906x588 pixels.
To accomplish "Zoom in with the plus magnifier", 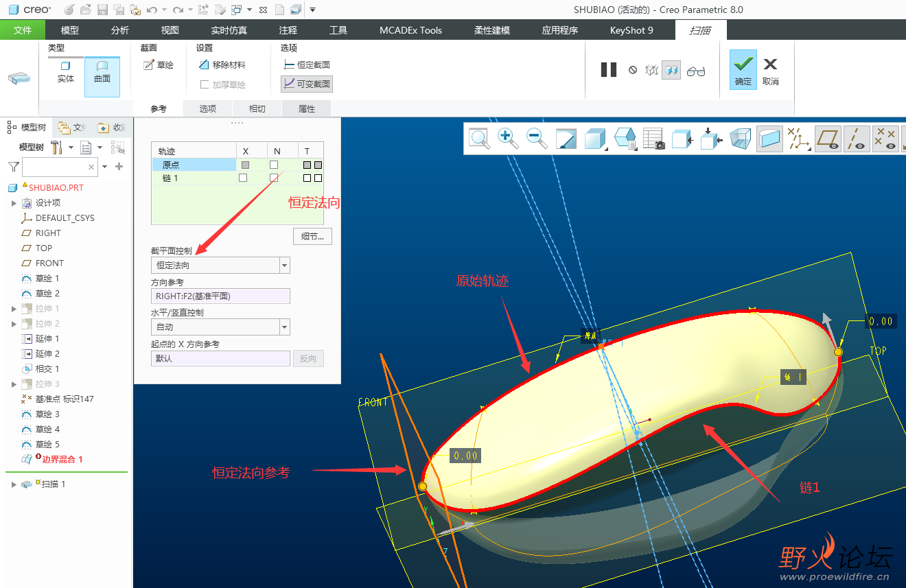I will 508,139.
